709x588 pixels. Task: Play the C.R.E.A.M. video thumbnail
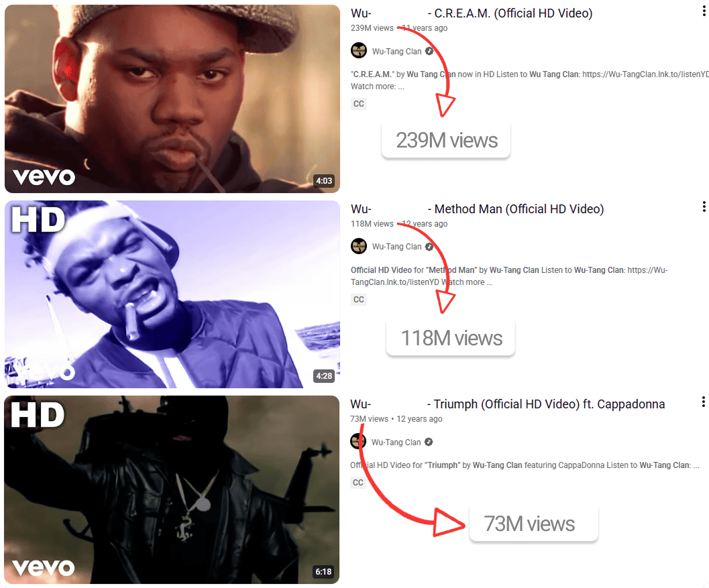172,99
